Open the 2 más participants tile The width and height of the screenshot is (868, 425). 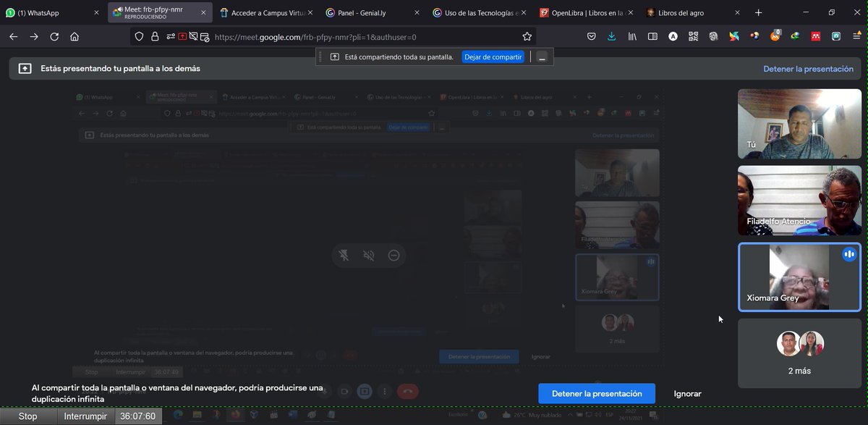coord(799,353)
